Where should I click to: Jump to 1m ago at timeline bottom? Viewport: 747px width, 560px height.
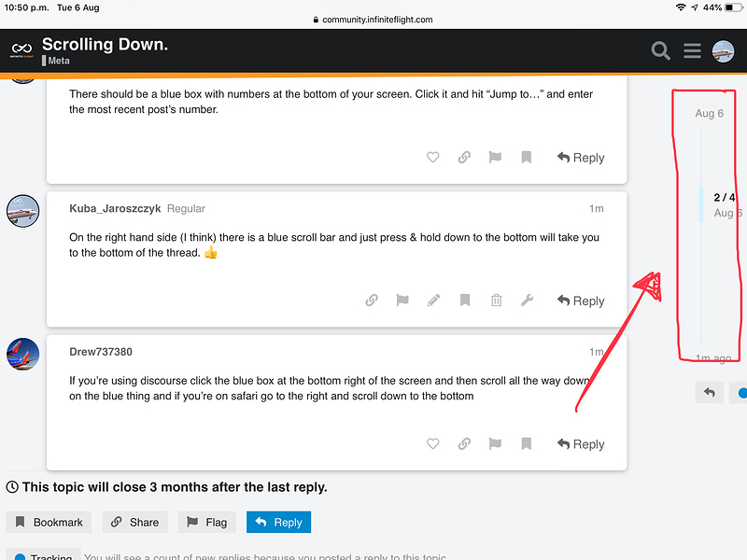pyautogui.click(x=713, y=358)
